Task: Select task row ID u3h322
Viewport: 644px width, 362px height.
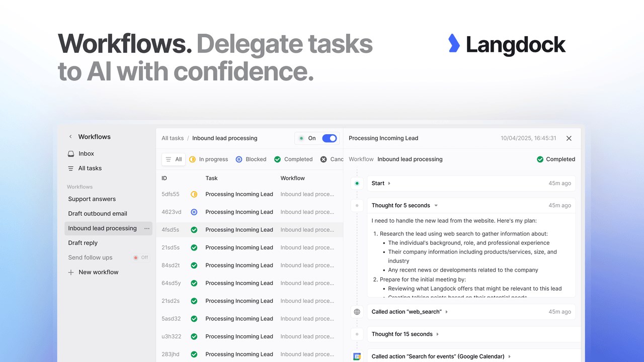Action: pos(250,336)
